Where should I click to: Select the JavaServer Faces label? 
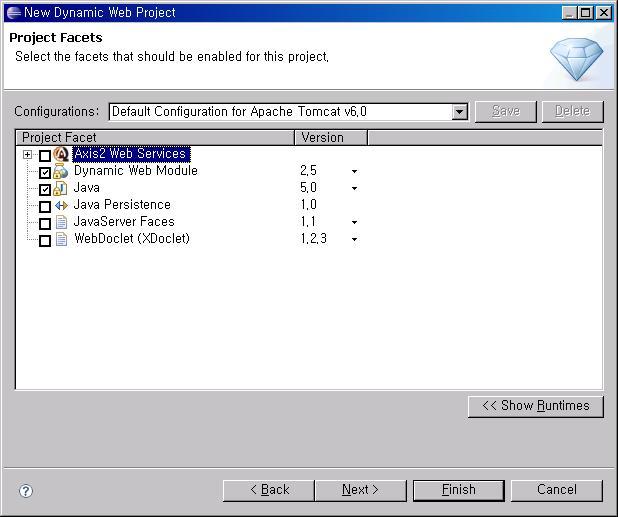tap(124, 222)
